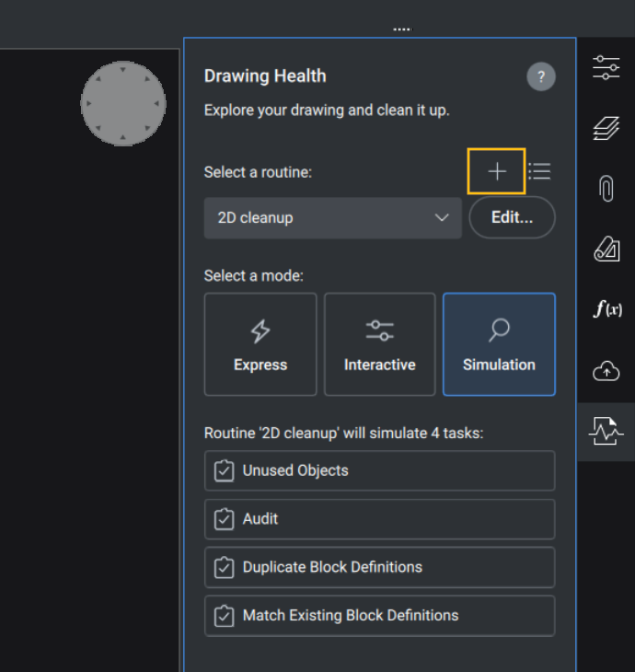Click the 'Select a mode:' label
This screenshot has width=635, height=672.
254,275
